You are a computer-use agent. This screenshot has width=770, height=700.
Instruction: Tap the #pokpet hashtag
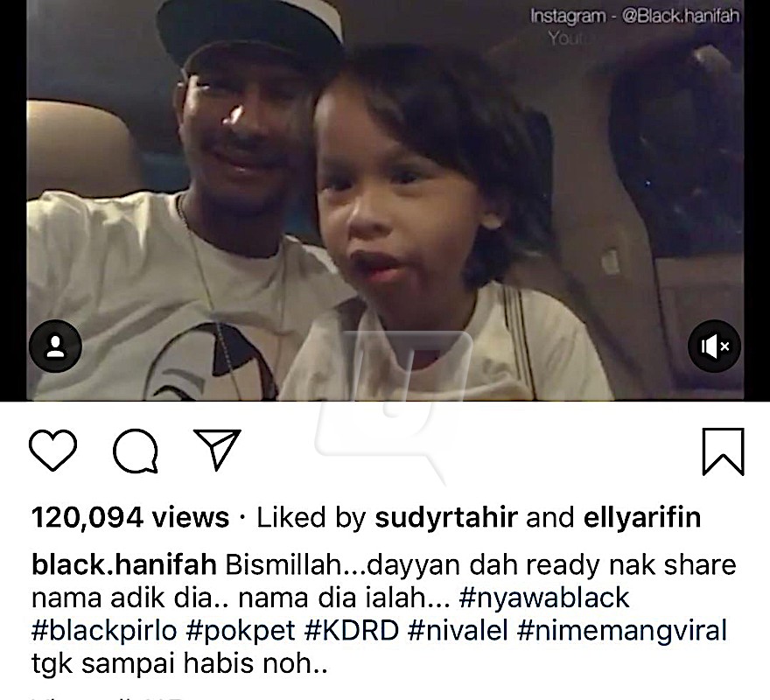(x=241, y=630)
